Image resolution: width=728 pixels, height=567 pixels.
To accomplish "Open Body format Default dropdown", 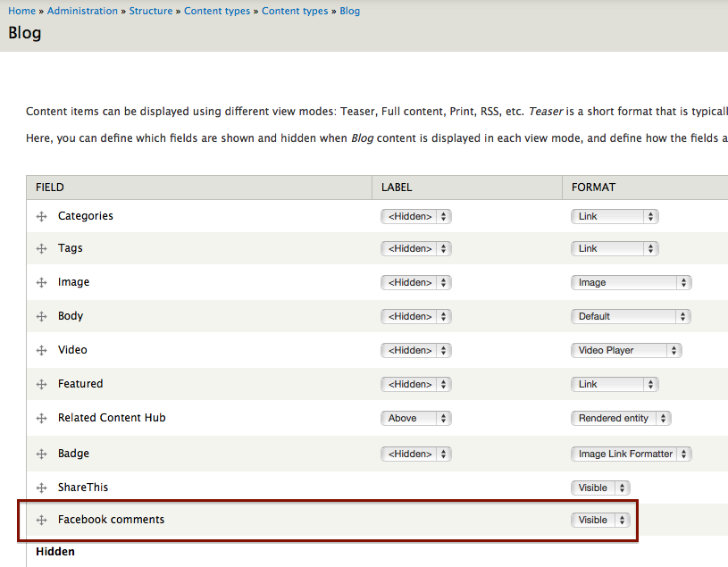I will (631, 316).
